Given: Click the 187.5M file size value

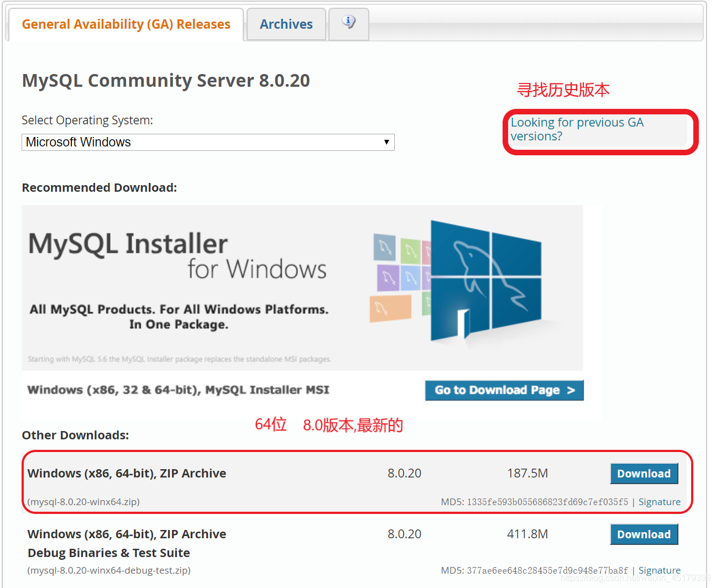Looking at the screenshot, I should click(x=527, y=474).
